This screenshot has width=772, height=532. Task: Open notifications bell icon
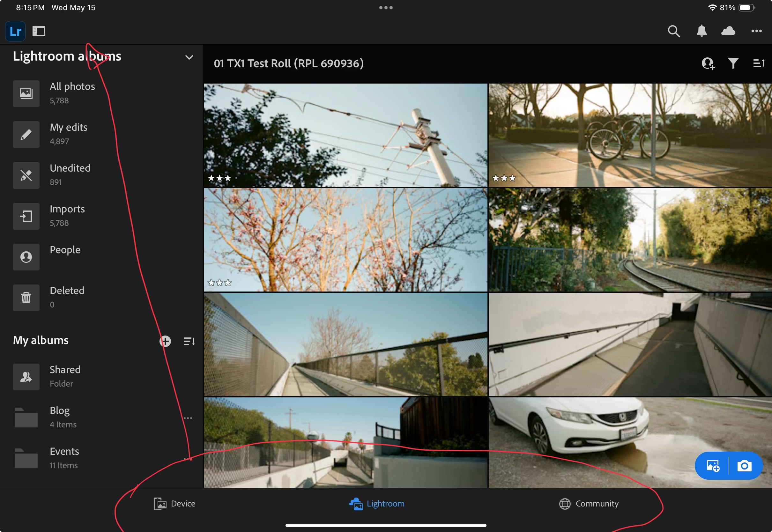[x=702, y=31]
